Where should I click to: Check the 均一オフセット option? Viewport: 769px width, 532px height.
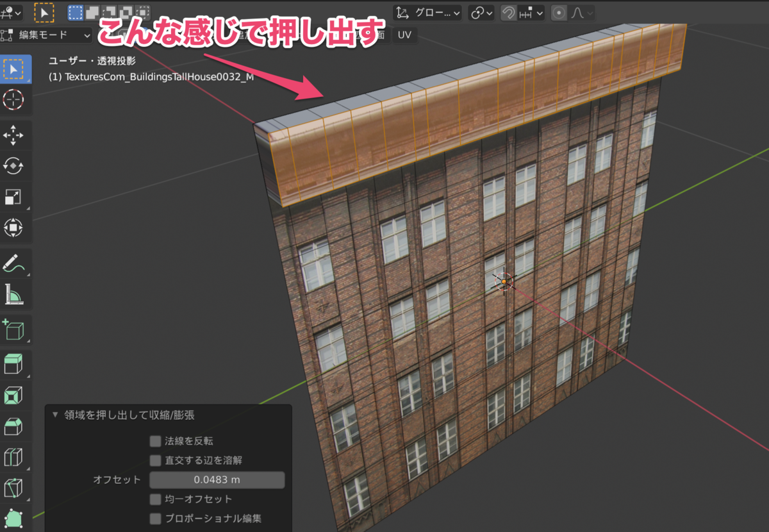154,499
